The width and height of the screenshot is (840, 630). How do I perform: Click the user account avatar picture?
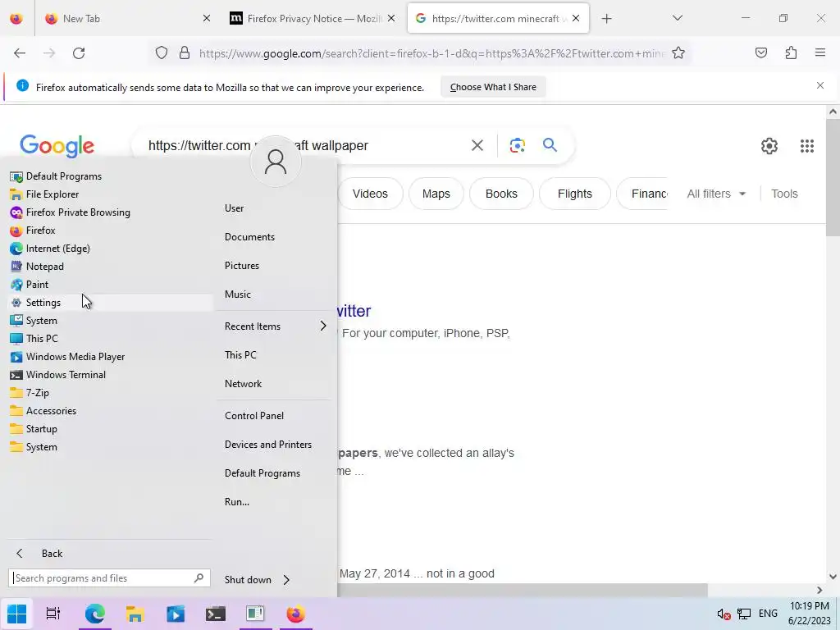276,162
